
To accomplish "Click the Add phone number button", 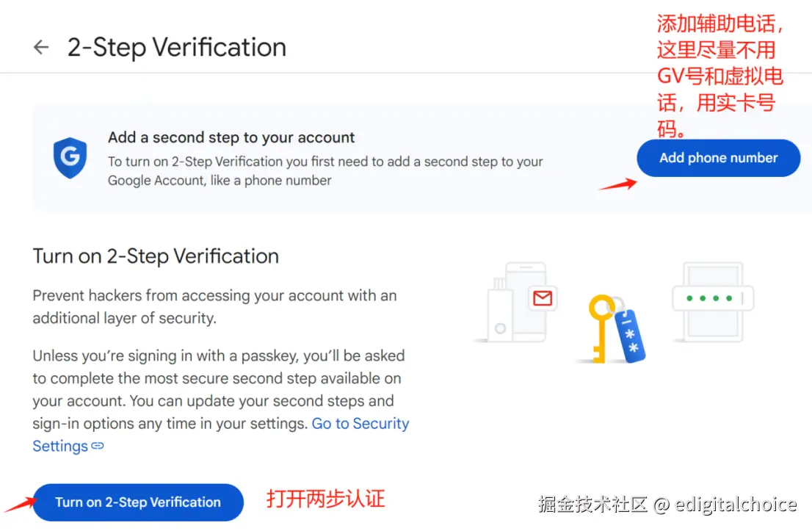I will (718, 158).
